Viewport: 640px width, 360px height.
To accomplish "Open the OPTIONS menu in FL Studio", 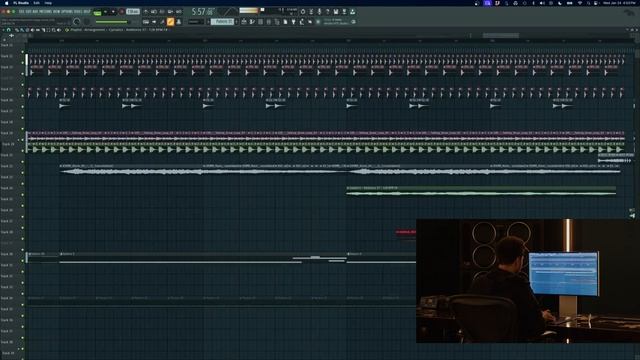I will tap(67, 11).
